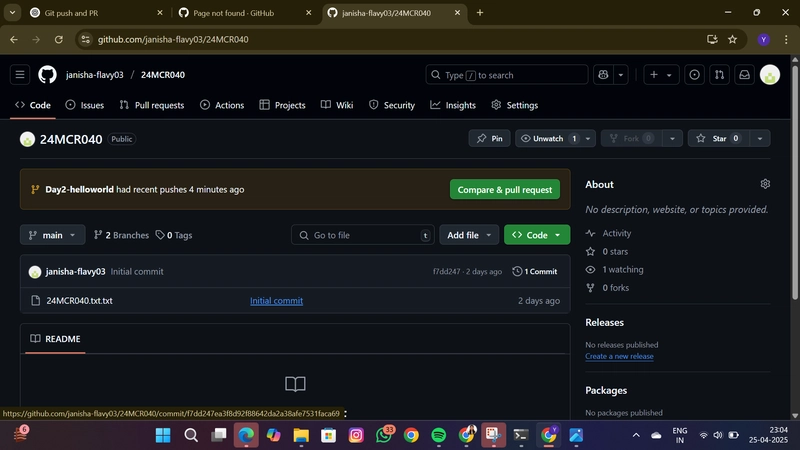
Task: Open file 24MCR040.txt.txt
Action: click(80, 301)
